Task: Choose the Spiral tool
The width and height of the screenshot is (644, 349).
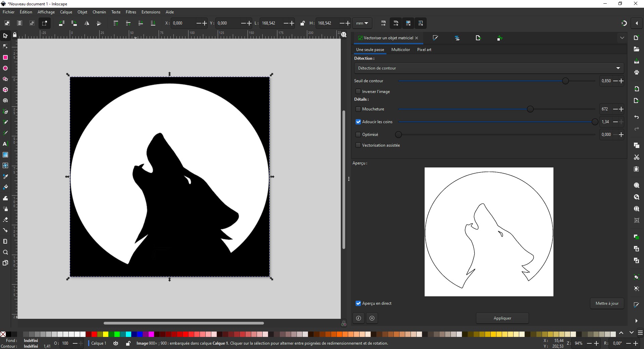Action: 5,101
